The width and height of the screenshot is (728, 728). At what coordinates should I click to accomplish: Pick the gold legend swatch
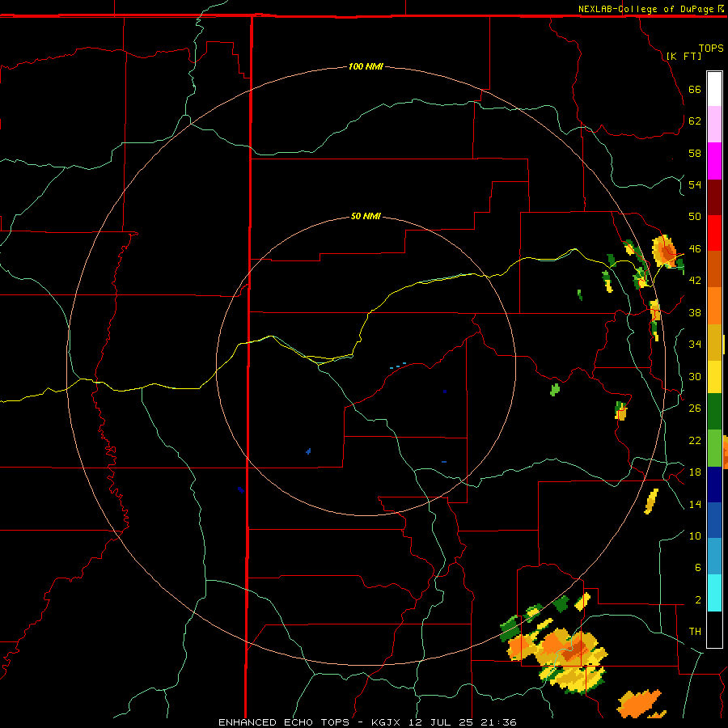coord(714,342)
